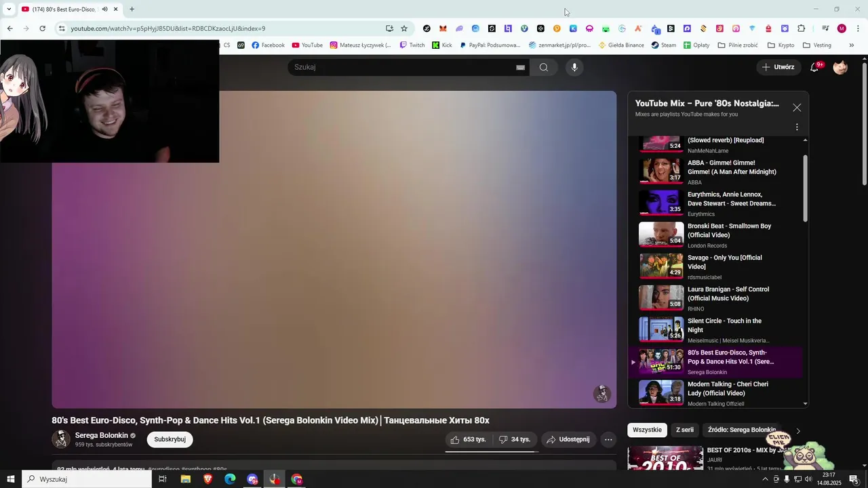
Task: Open a new browser tab
Action: (x=132, y=9)
